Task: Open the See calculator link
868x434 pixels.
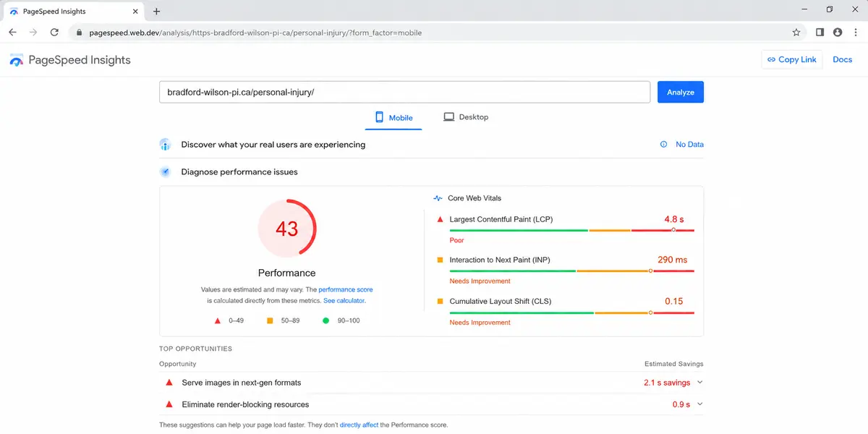Action: 344,300
